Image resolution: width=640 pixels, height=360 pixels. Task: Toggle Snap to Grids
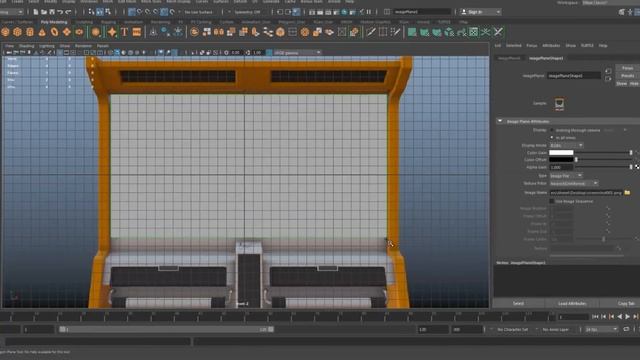[x=132, y=12]
